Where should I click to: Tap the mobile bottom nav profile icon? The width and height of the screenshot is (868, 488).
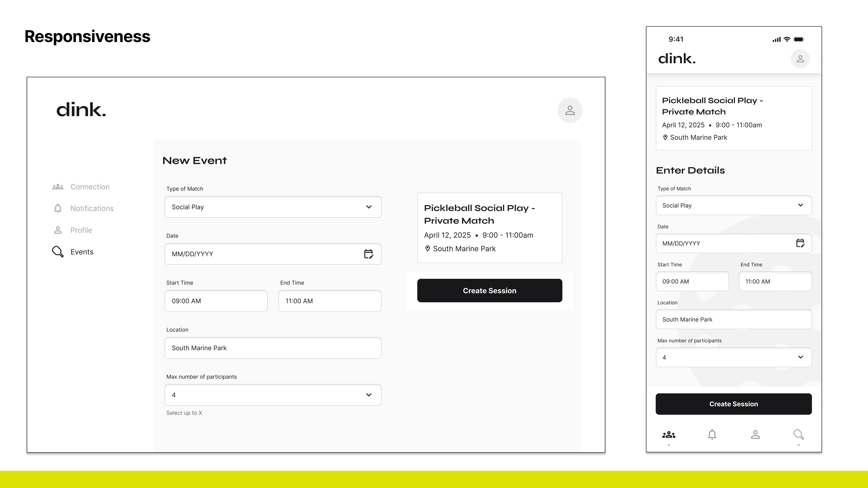(x=755, y=434)
